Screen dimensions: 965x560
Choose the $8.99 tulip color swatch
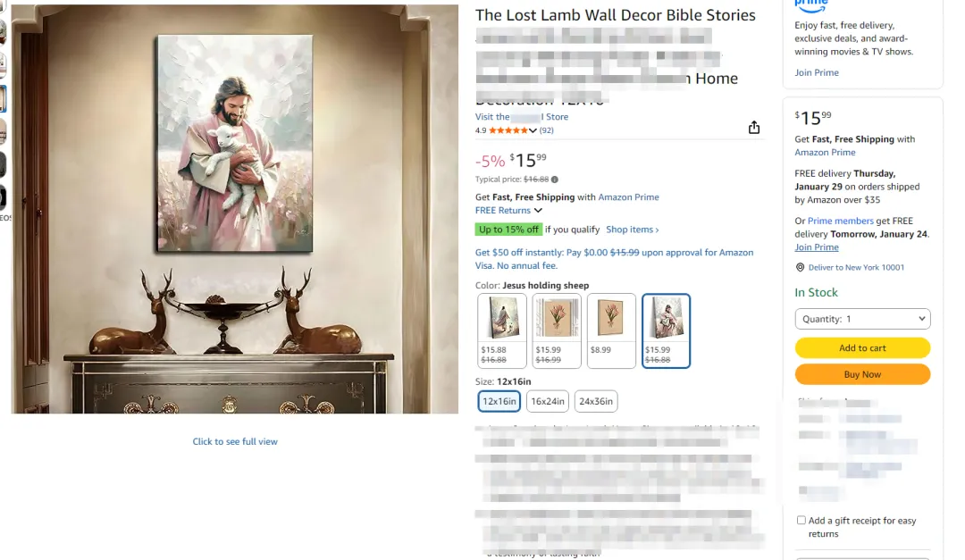click(611, 331)
